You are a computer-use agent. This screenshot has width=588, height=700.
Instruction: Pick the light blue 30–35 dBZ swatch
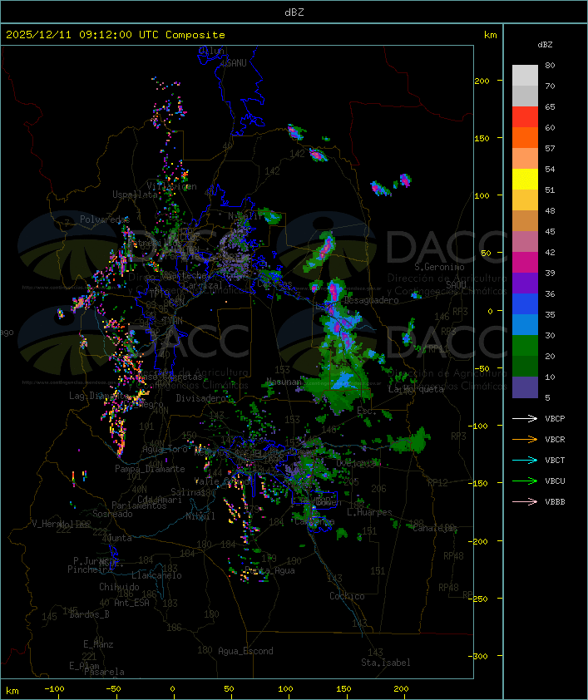[x=525, y=325]
